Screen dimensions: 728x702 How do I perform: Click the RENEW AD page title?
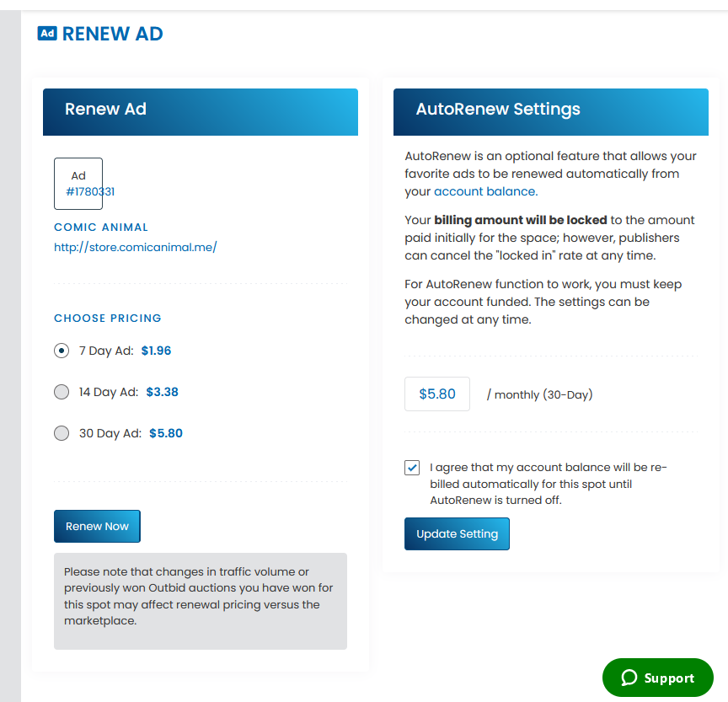112,34
